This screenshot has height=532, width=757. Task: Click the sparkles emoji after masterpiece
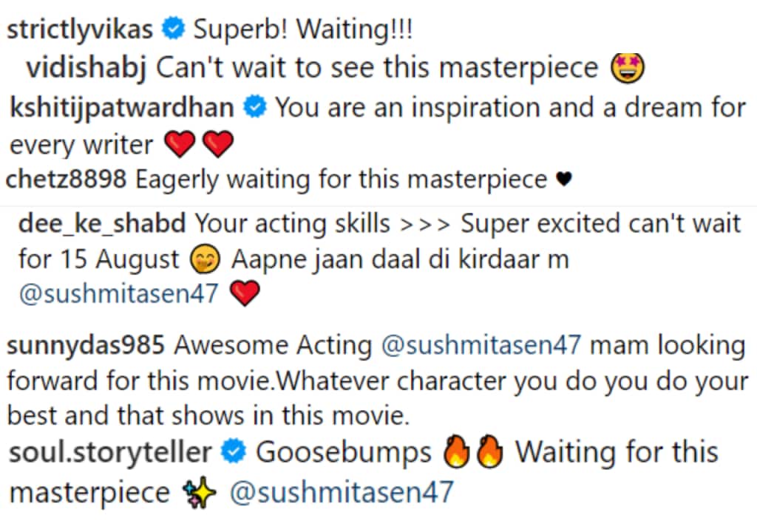pyautogui.click(x=198, y=492)
